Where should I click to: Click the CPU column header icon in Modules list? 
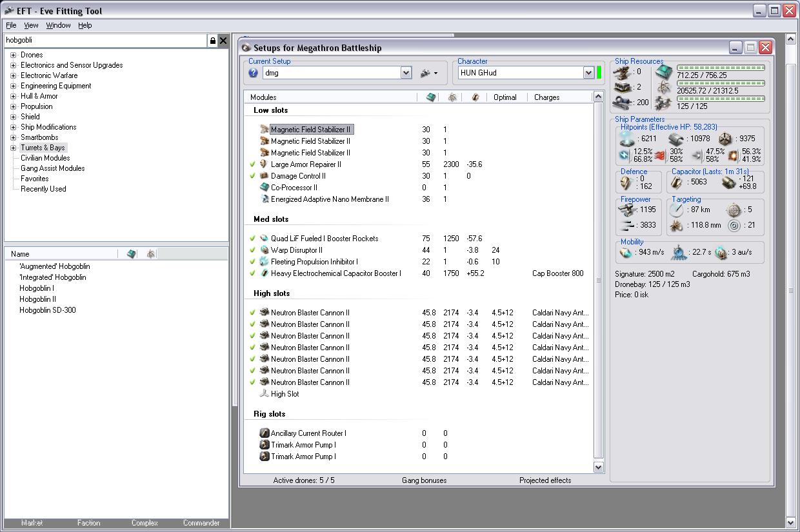(431, 97)
